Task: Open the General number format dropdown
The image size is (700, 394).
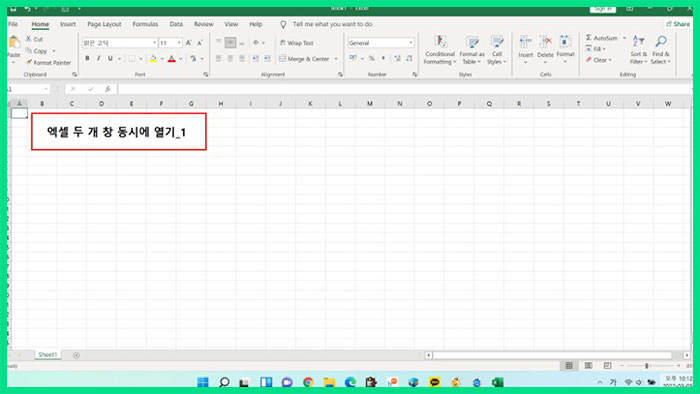Action: pos(411,43)
